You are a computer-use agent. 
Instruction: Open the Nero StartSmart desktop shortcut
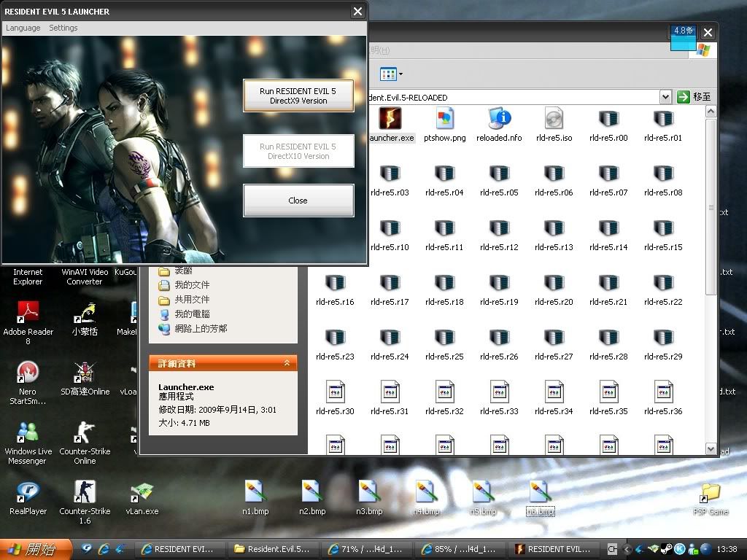point(28,373)
